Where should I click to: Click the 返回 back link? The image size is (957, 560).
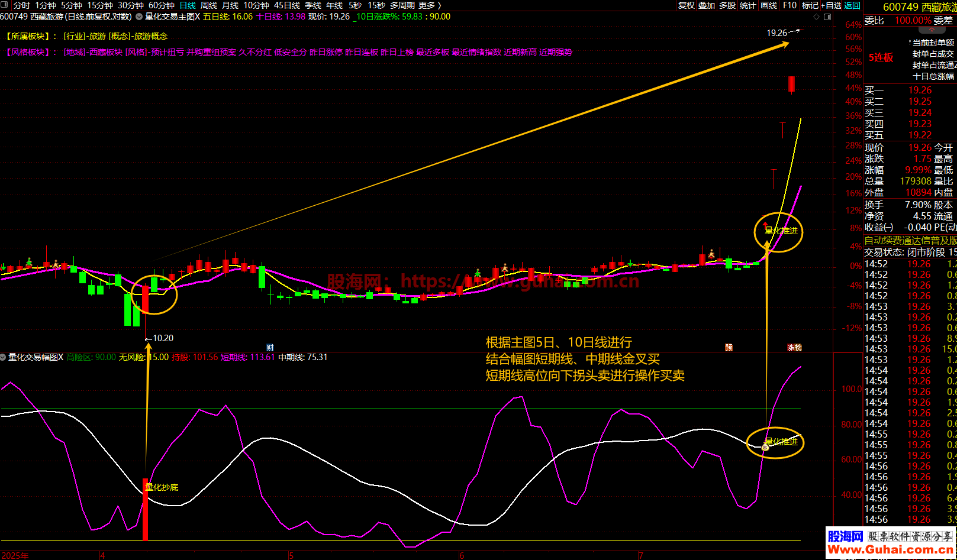coord(852,5)
